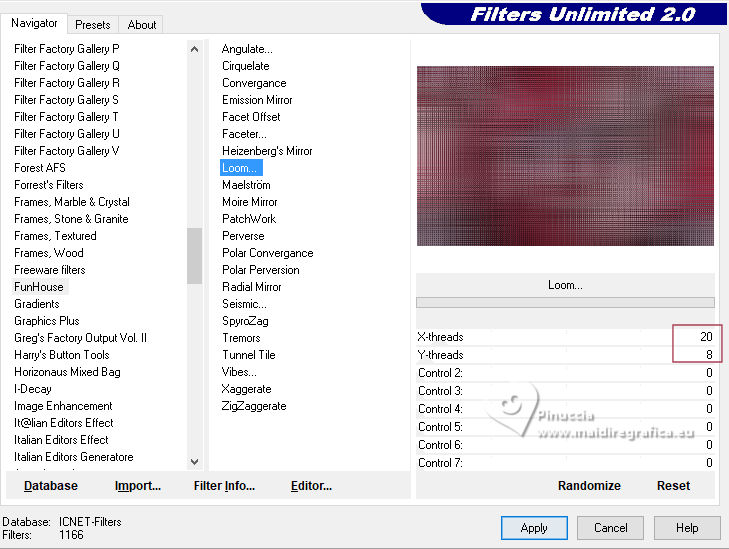Choose the I-Decay category
Viewport: 729px width, 549px height.
click(x=33, y=389)
